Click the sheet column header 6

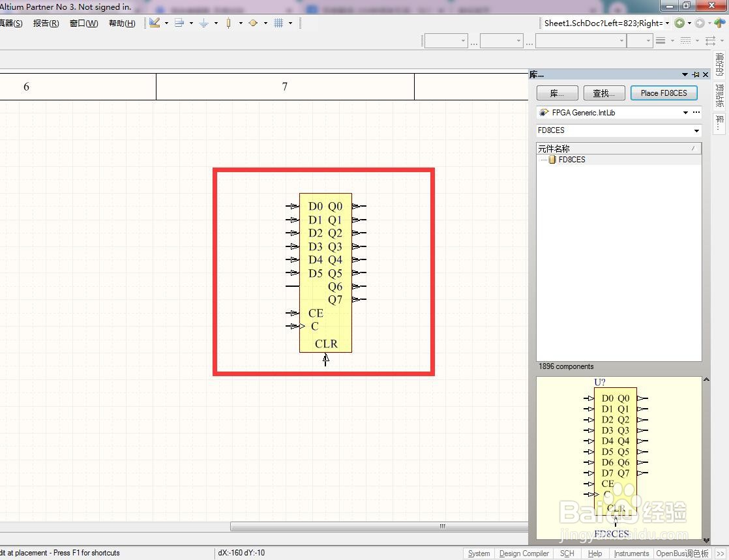point(27,87)
